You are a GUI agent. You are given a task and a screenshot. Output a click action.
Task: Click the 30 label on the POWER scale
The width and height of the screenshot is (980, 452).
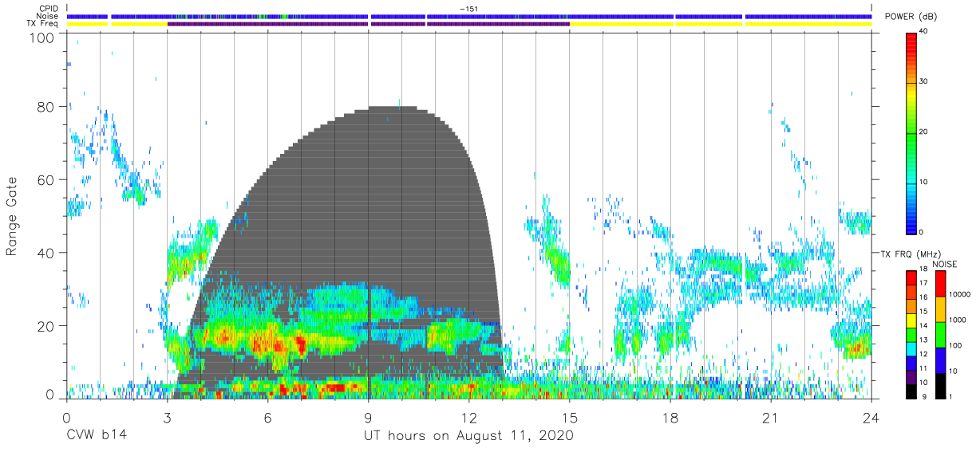(x=923, y=82)
